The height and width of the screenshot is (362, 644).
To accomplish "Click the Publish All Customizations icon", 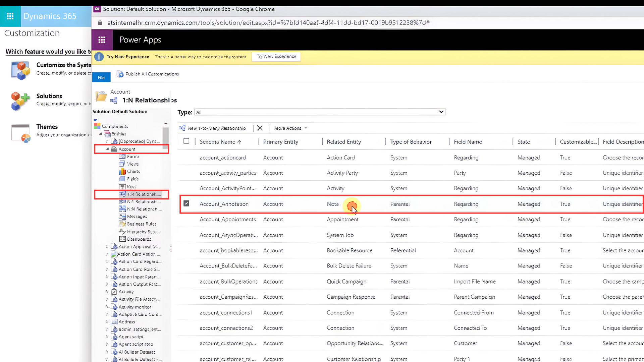I will pos(120,74).
